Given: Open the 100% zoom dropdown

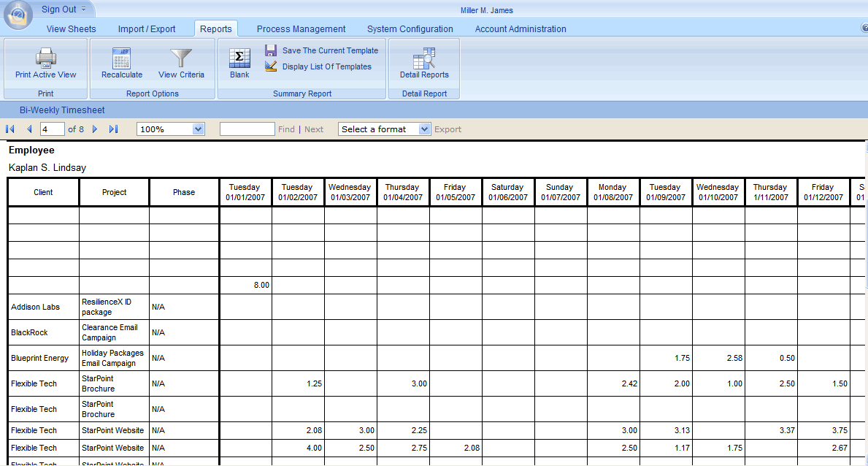Looking at the screenshot, I should point(198,129).
